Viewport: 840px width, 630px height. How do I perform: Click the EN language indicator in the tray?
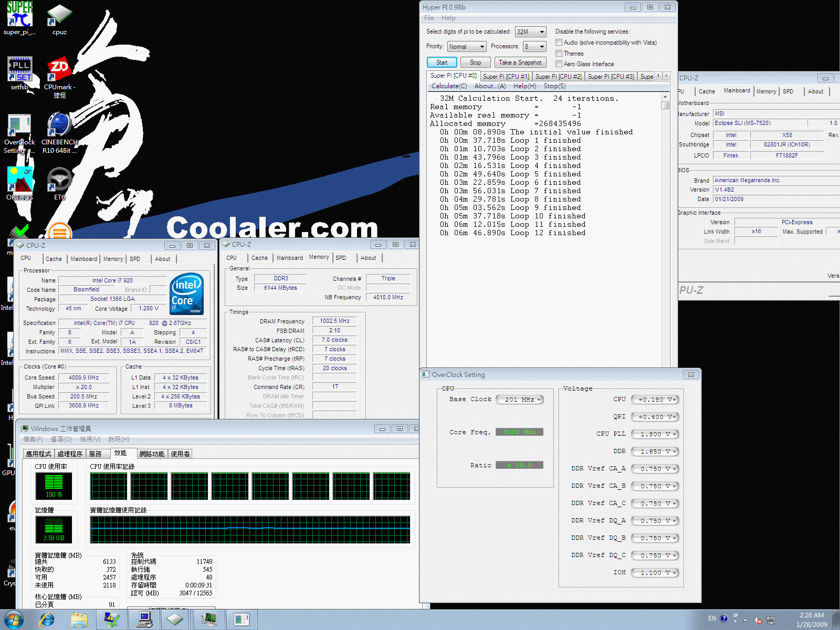click(x=712, y=618)
